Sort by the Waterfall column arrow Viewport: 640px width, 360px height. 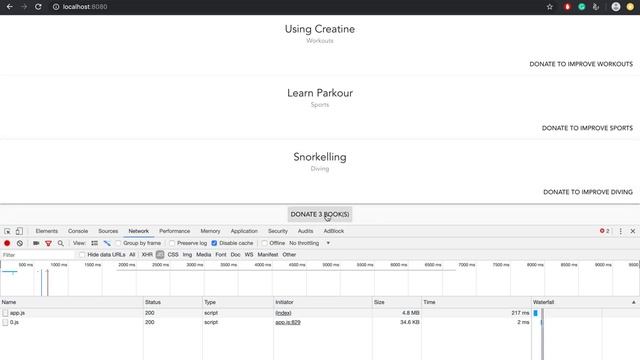click(x=633, y=302)
